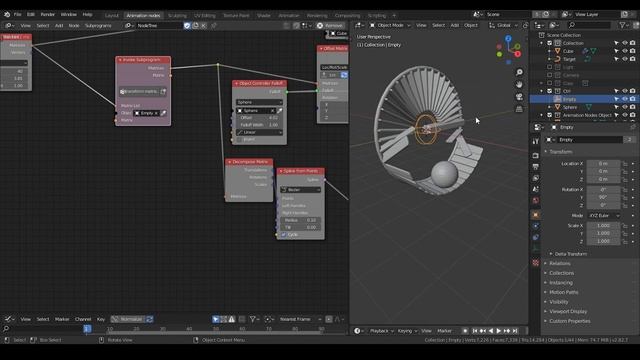Open the Render menu
Viewport: 640px width, 360px height.
point(47,14)
